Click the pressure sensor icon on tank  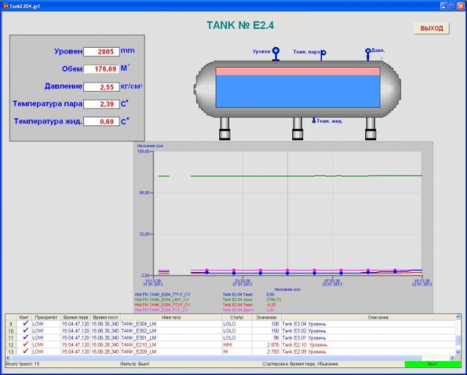click(x=368, y=54)
